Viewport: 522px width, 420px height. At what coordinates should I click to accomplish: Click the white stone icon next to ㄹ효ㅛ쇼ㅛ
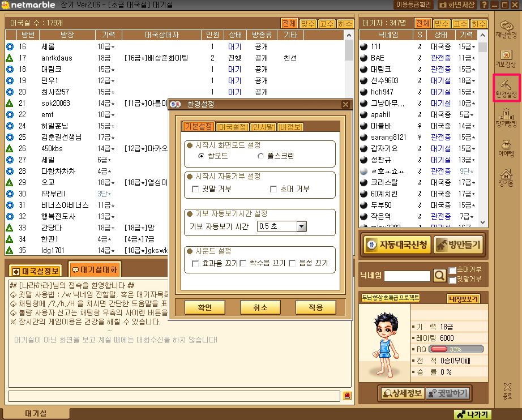tap(364, 171)
